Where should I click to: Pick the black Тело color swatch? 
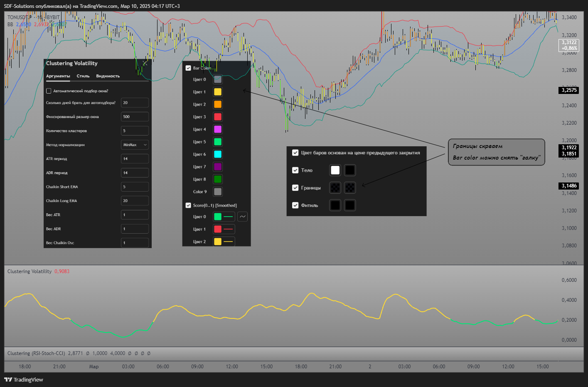tap(350, 170)
